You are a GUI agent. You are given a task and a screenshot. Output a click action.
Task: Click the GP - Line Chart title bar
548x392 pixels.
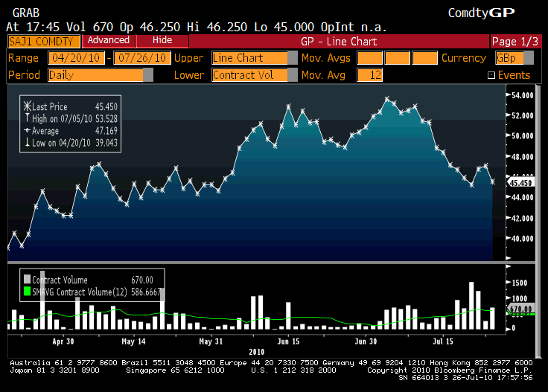click(339, 42)
